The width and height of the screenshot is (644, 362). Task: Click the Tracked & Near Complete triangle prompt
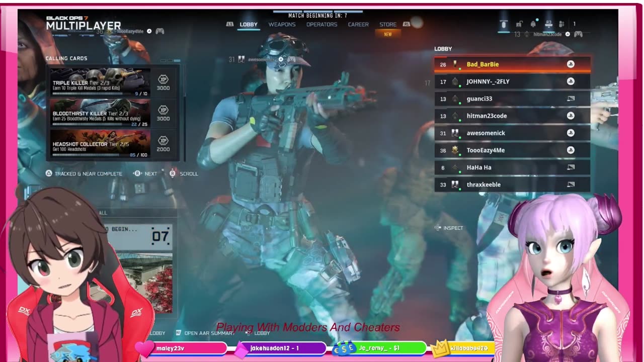click(x=84, y=173)
